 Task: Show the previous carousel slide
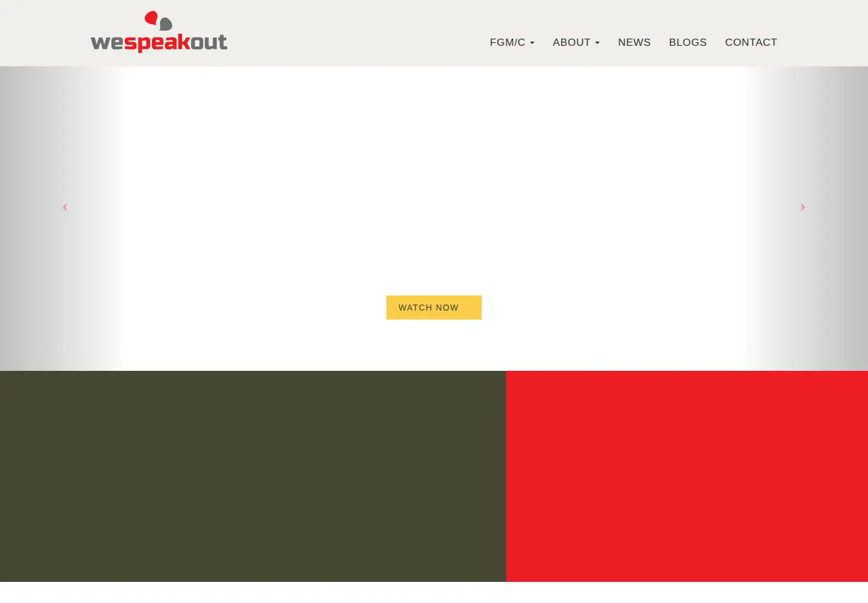point(65,207)
